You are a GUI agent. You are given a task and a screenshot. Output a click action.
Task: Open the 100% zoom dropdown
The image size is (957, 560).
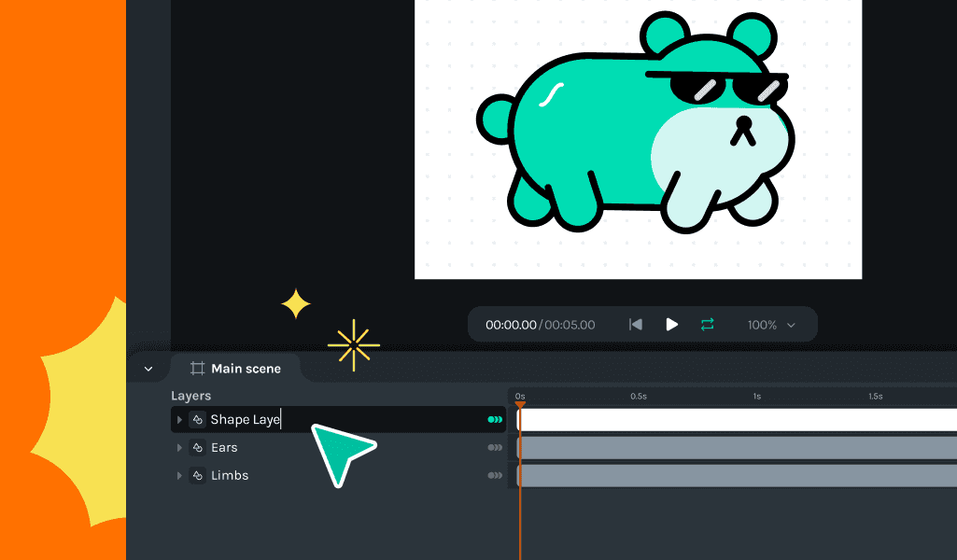pyautogui.click(x=771, y=324)
